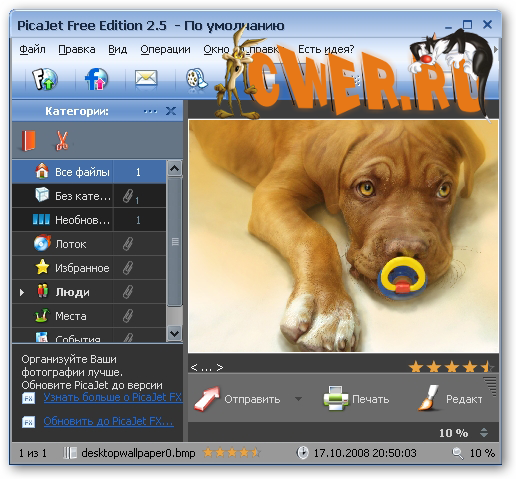Select the Без кате... category row
Image resolution: width=516 pixels, height=479 pixels.
[89, 196]
